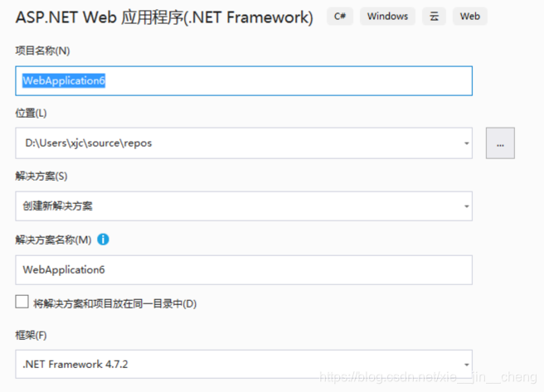Open the location path dropdown arrow

(467, 143)
